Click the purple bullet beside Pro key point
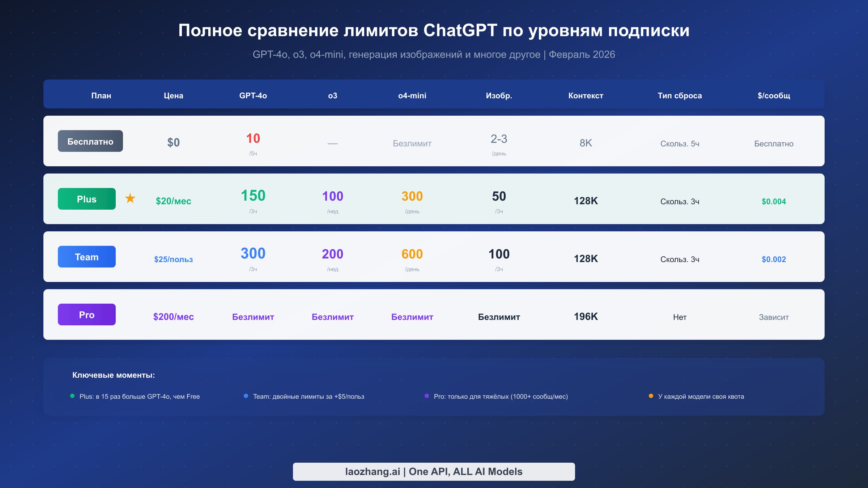The height and width of the screenshot is (488, 868). [426, 396]
